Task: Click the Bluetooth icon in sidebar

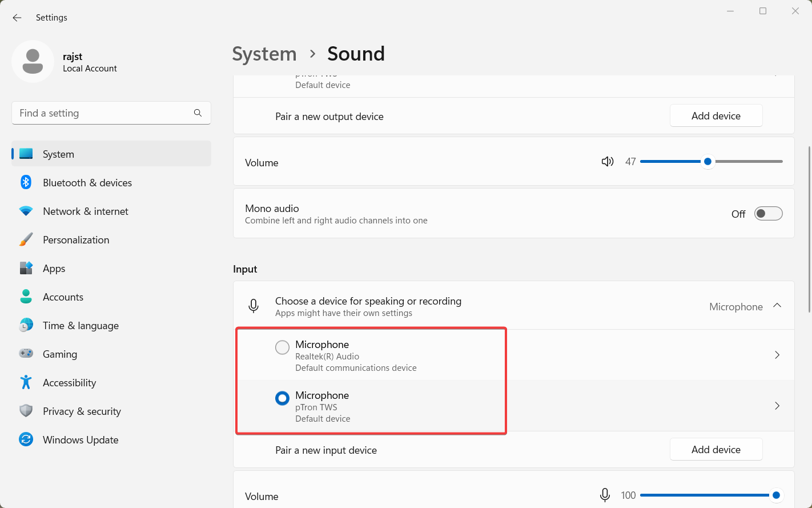Action: 26,182
